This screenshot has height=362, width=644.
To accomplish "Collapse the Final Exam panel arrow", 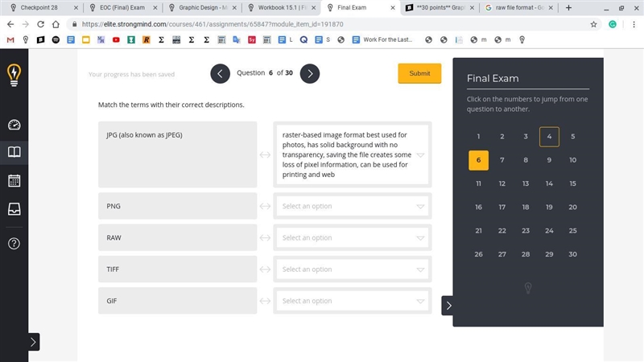I will click(x=448, y=306).
